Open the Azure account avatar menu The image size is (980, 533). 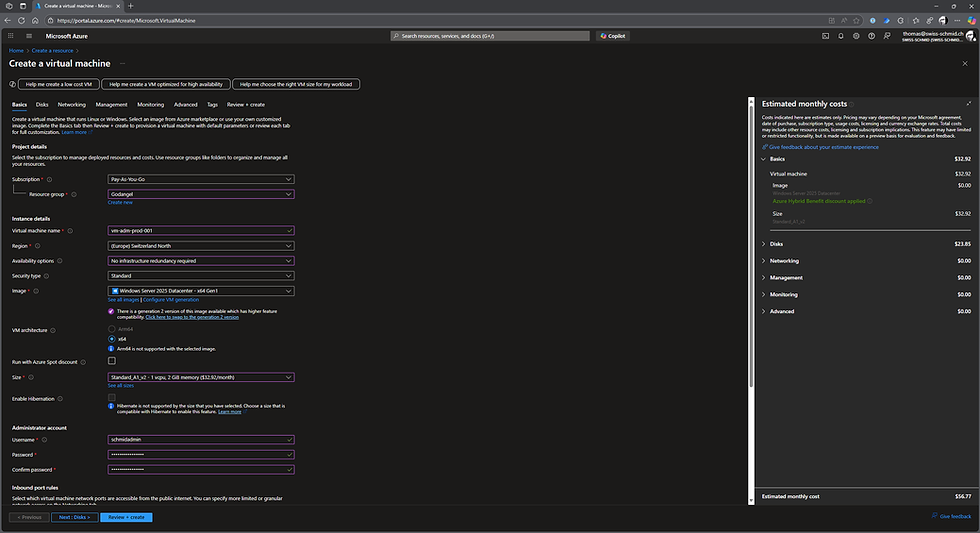point(970,36)
